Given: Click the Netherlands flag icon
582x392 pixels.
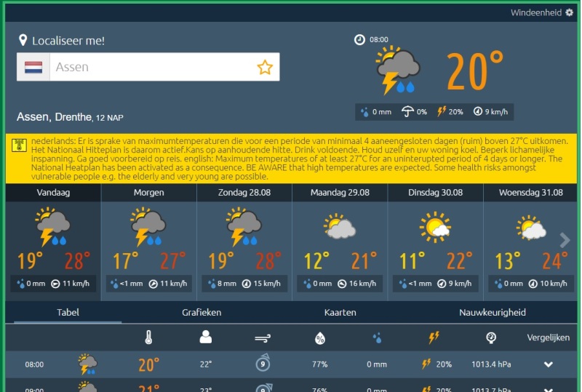Looking at the screenshot, I should coord(33,68).
